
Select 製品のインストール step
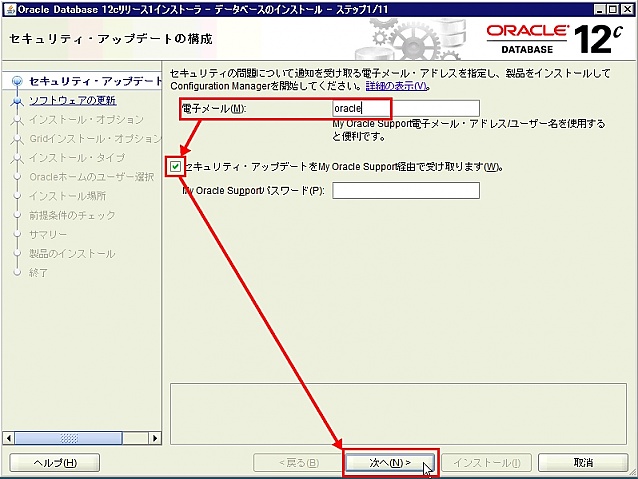pyautogui.click(x=72, y=254)
